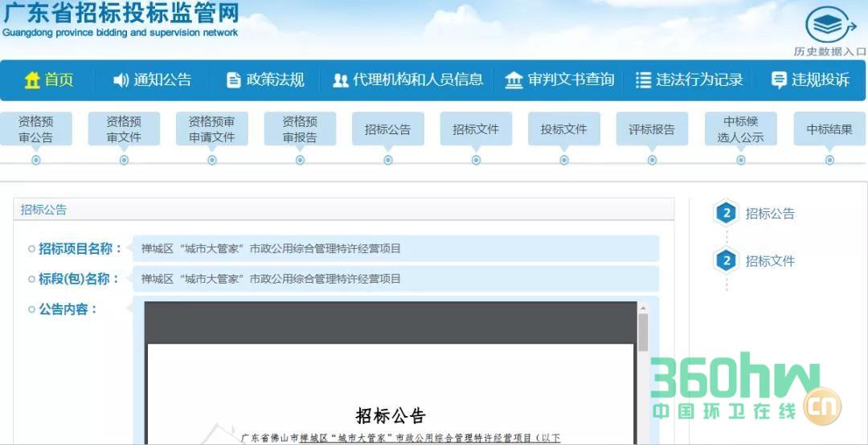Click the 招标文件 link in right sidebar

pyautogui.click(x=769, y=261)
